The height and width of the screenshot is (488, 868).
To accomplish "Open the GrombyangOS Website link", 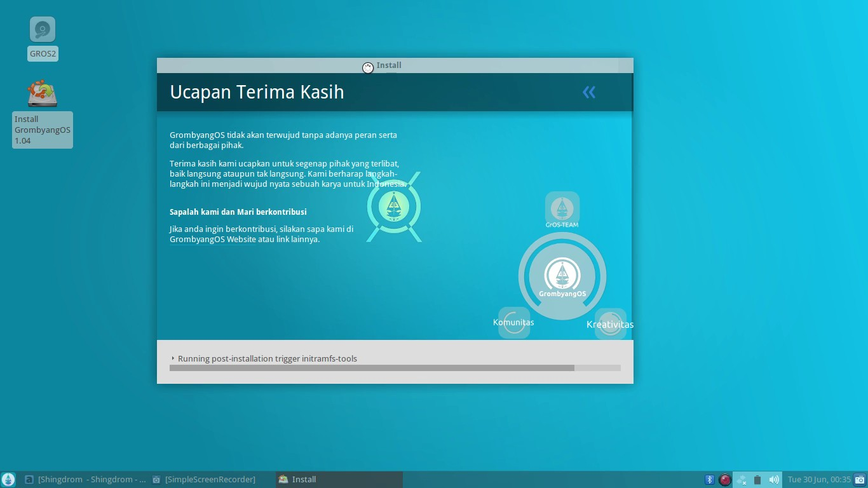I will (x=213, y=240).
